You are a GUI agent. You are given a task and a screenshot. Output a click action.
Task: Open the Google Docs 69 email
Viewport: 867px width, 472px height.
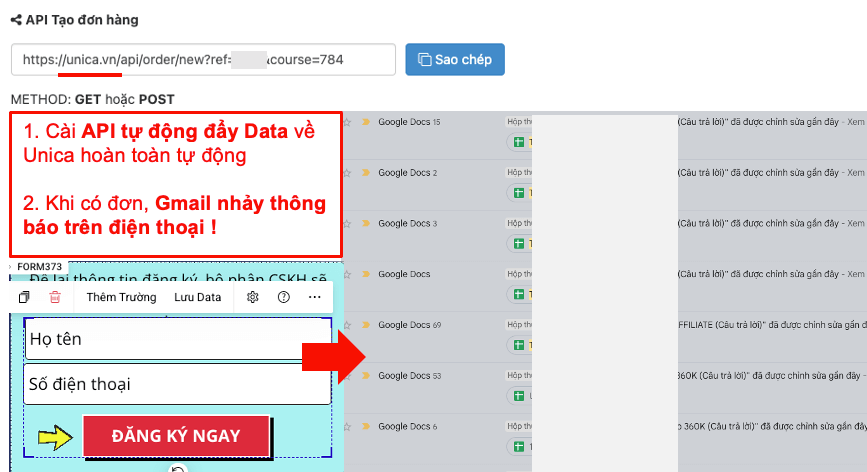[409, 325]
